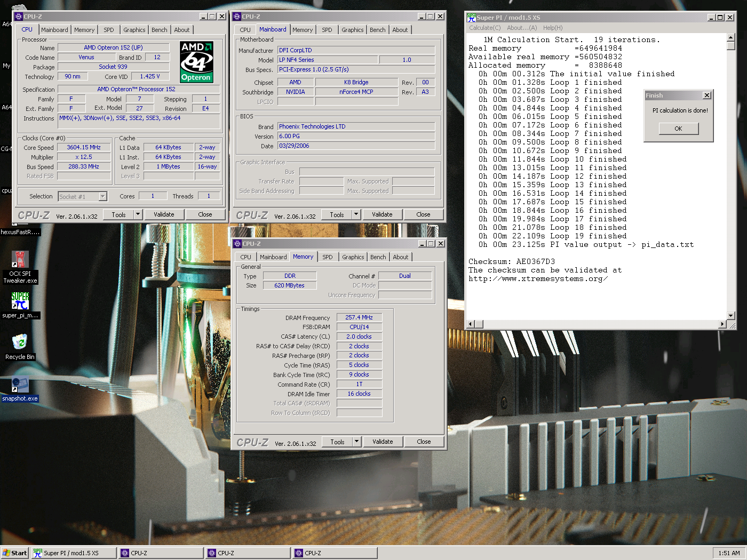Click the Memory Size 620 MBytes field
The image size is (747, 560).
(x=289, y=285)
